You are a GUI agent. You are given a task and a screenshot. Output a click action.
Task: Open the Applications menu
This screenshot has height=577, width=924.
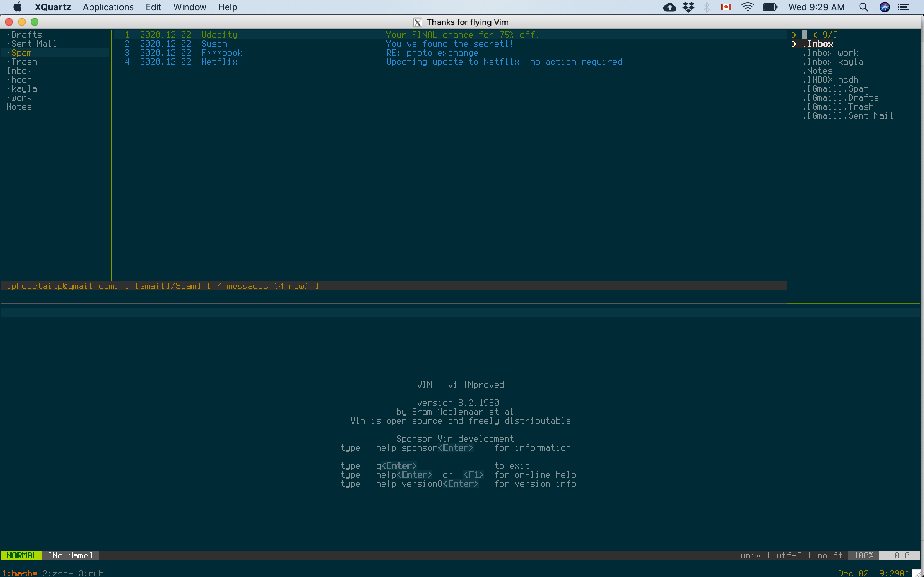tap(108, 7)
